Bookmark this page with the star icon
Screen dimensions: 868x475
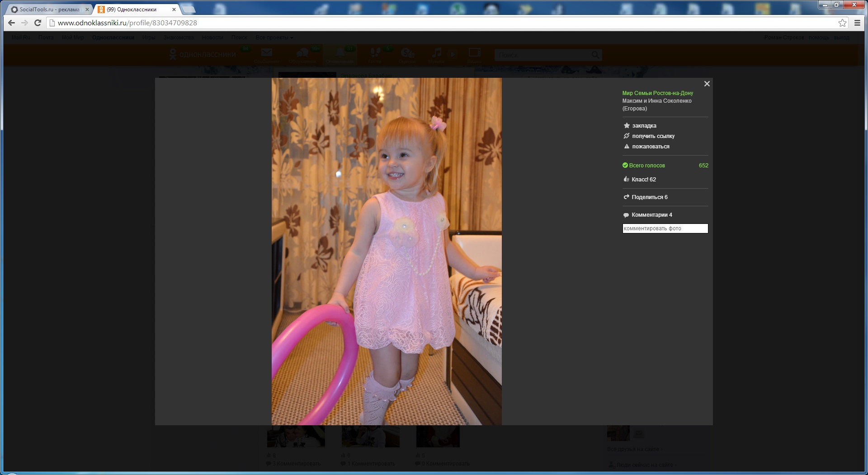pos(843,23)
